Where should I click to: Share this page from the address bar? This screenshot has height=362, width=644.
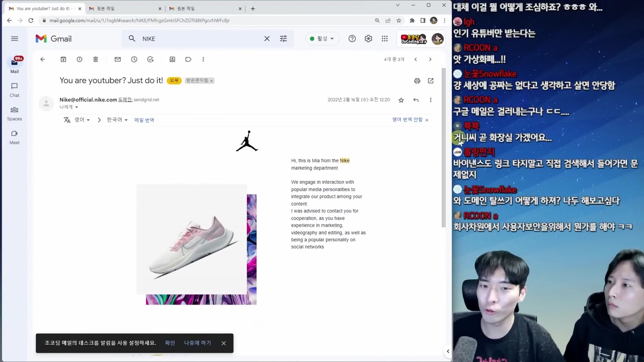(388, 21)
